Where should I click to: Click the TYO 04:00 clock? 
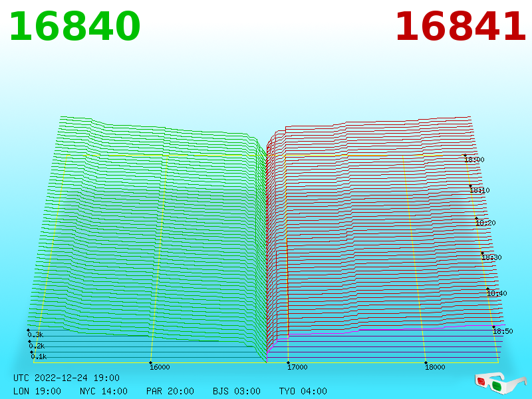pyautogui.click(x=303, y=391)
